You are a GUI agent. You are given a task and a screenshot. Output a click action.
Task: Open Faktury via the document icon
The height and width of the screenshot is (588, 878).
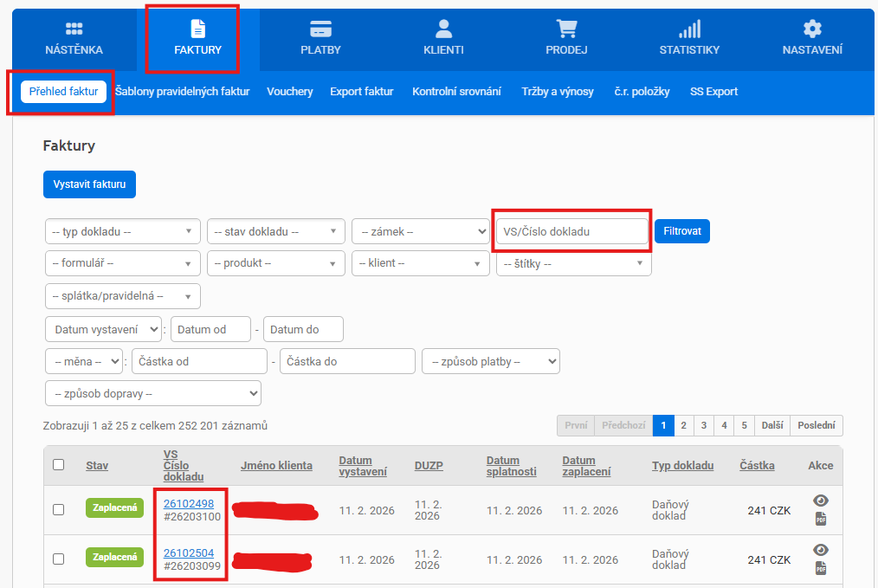(197, 29)
